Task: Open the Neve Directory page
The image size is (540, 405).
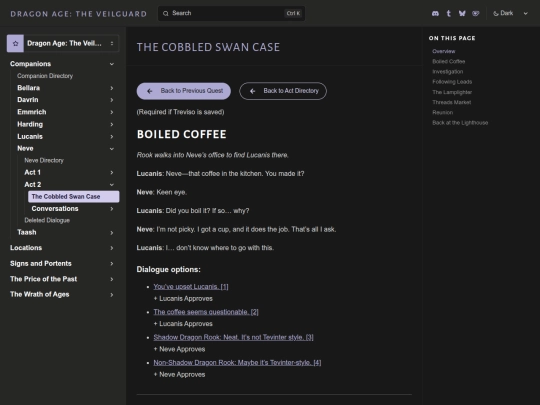Action: tap(44, 160)
